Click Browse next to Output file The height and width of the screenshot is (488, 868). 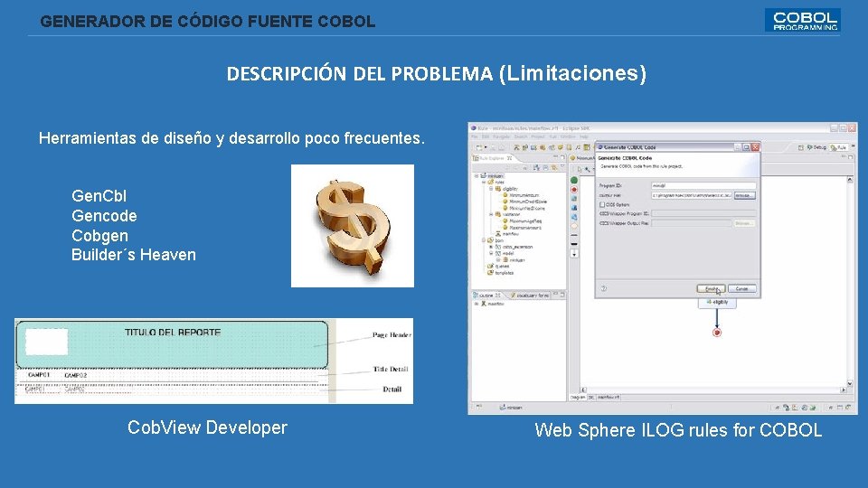[744, 195]
